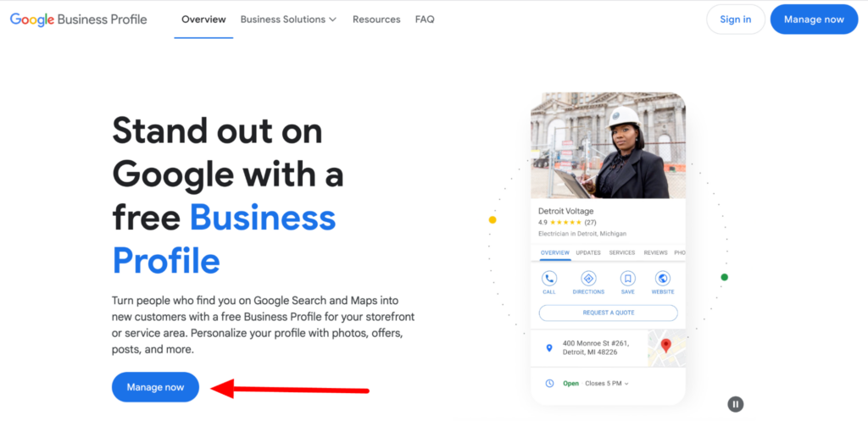This screenshot has width=868, height=421.
Task: Click the Open status text
Action: tap(570, 384)
